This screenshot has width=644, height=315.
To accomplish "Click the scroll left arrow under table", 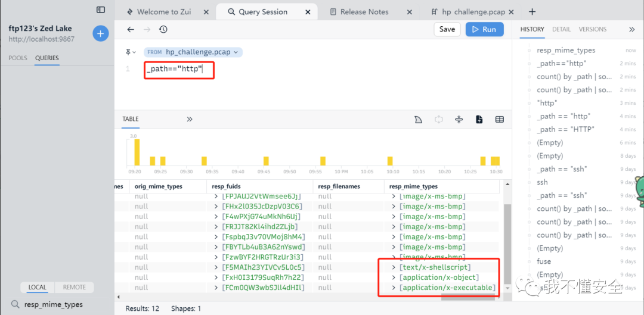I will point(118,297).
